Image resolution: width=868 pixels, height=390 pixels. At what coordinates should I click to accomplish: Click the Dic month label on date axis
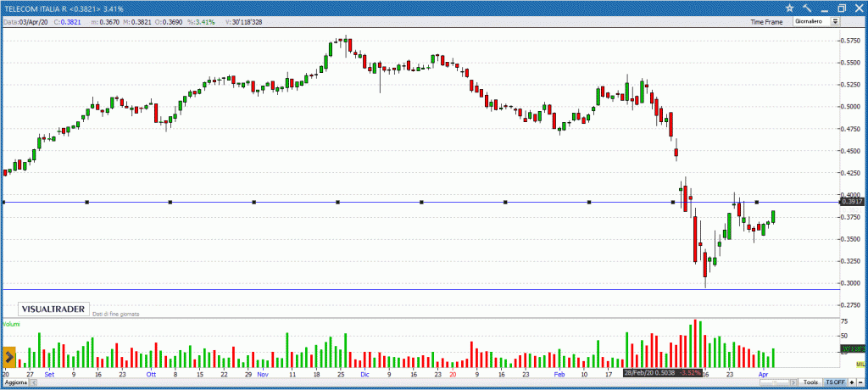pyautogui.click(x=364, y=374)
